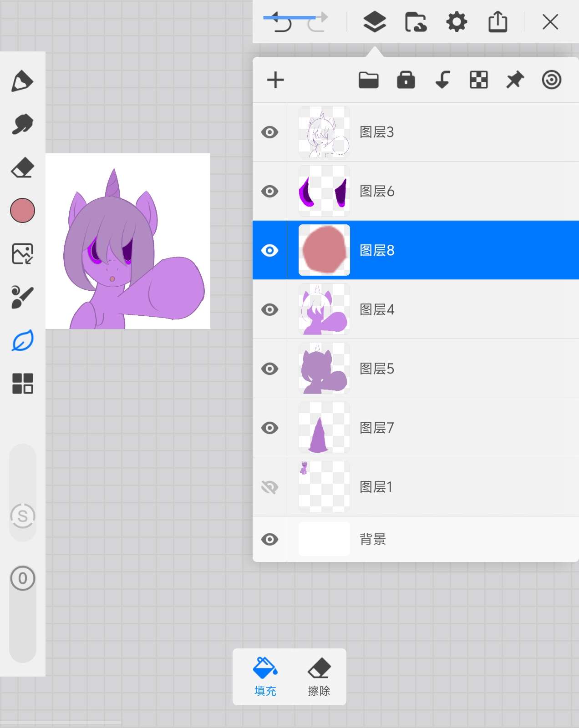Tap the 图层4 body color thumbnail
This screenshot has height=728, width=579.
[x=324, y=309]
